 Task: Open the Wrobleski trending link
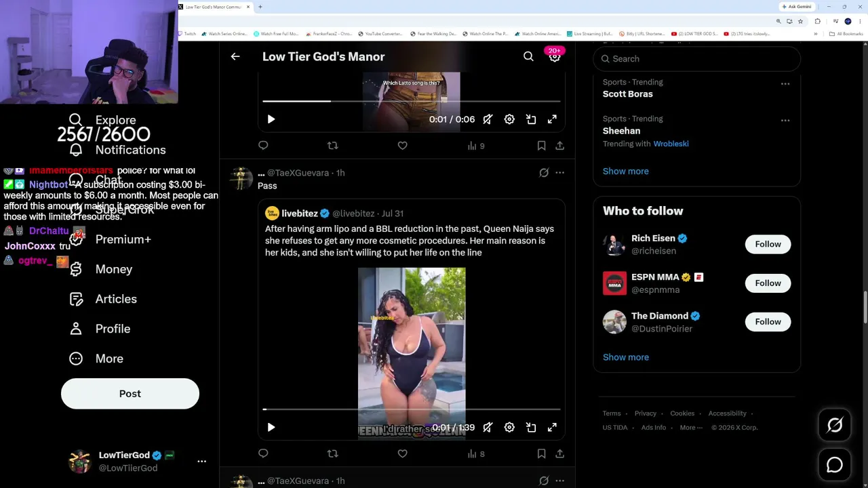point(671,144)
